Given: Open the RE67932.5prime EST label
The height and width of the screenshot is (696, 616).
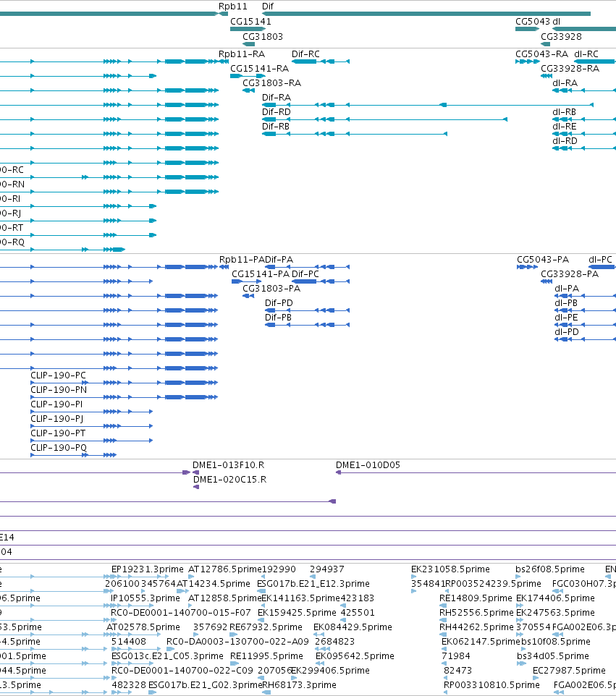Looking at the screenshot, I should (266, 627).
